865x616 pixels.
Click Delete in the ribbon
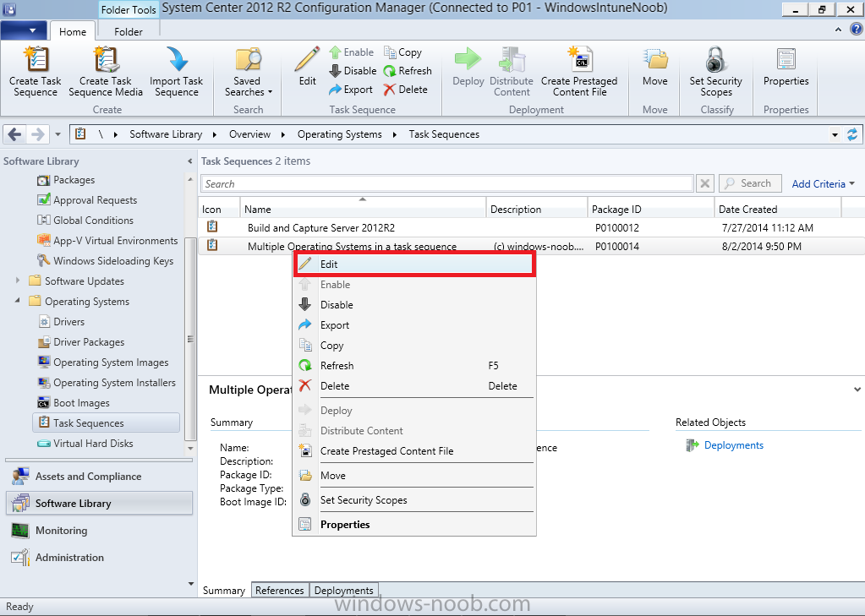pos(406,90)
